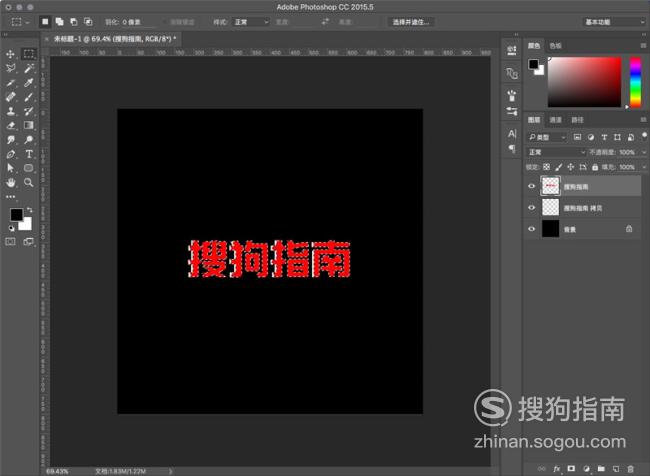Switch to the 图层 panel tab
Image resolution: width=650 pixels, height=476 pixels.
[x=534, y=120]
